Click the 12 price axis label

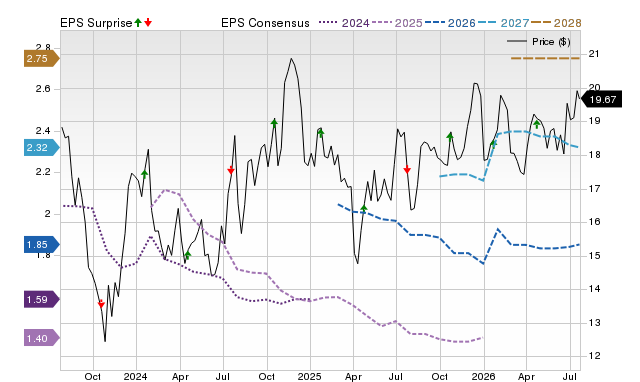pos(594,355)
